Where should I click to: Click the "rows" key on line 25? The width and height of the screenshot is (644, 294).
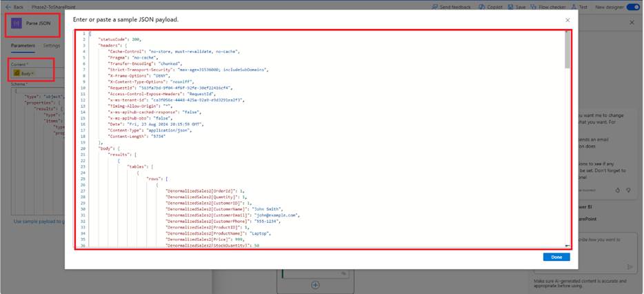pyautogui.click(x=153, y=179)
